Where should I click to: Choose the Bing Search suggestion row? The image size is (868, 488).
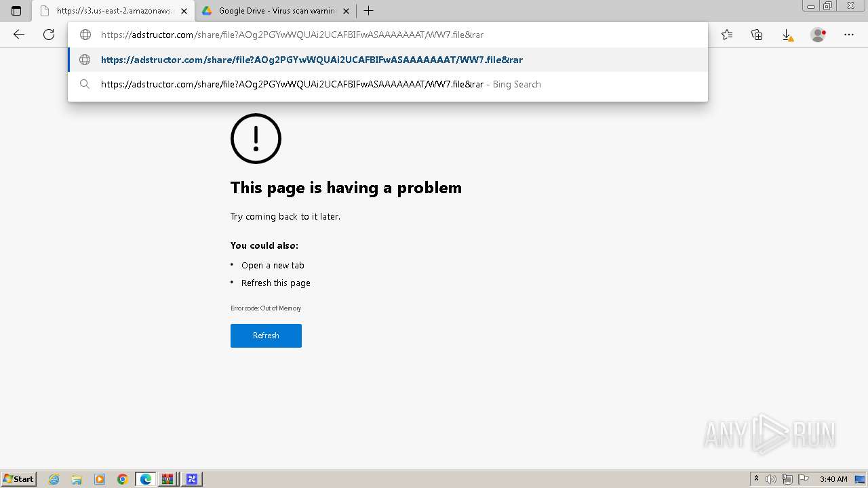point(388,84)
